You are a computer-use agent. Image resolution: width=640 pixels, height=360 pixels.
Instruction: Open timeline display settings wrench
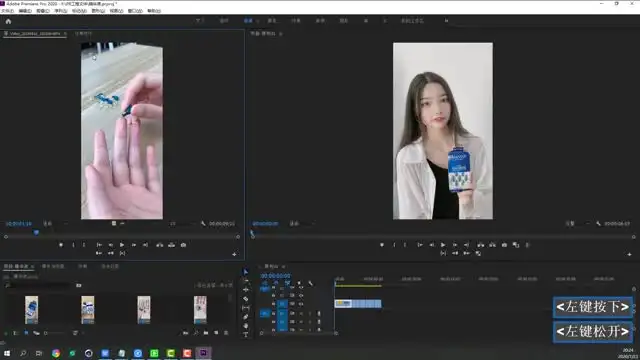(311, 283)
